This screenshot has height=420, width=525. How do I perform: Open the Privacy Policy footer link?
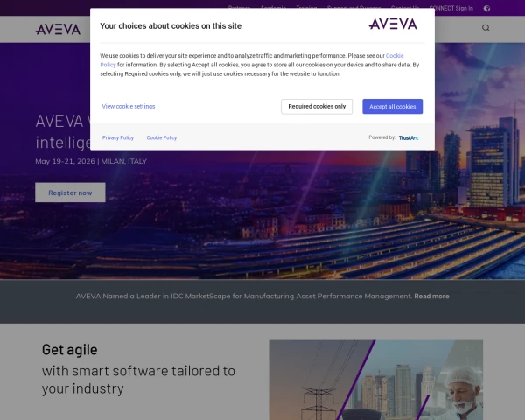click(x=118, y=137)
